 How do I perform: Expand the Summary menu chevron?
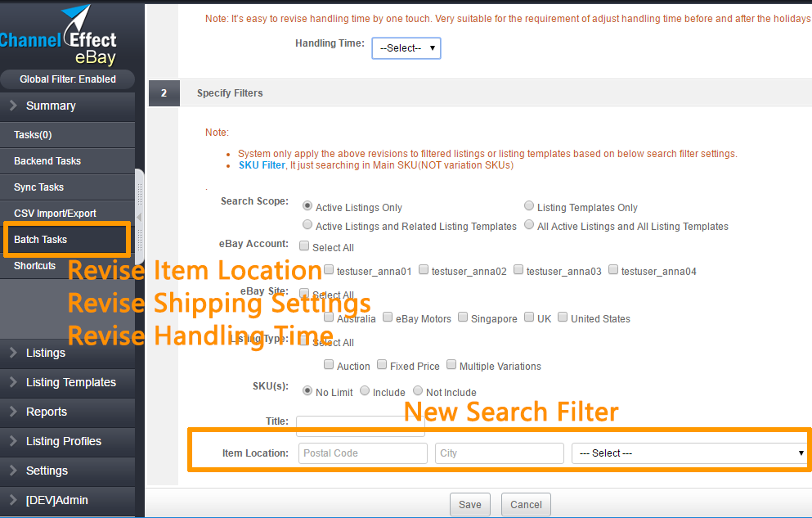13,106
